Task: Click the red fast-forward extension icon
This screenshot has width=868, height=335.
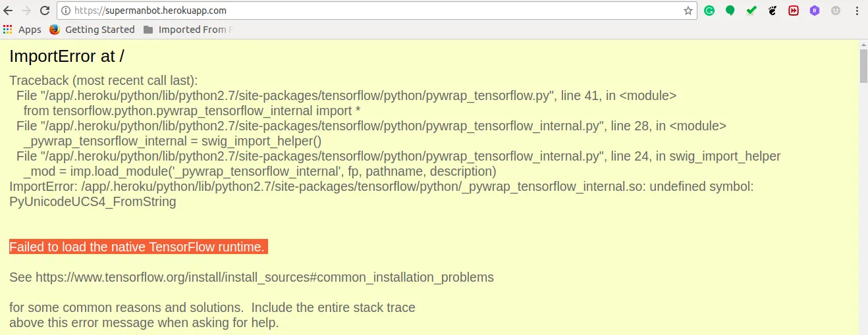Action: tap(794, 11)
